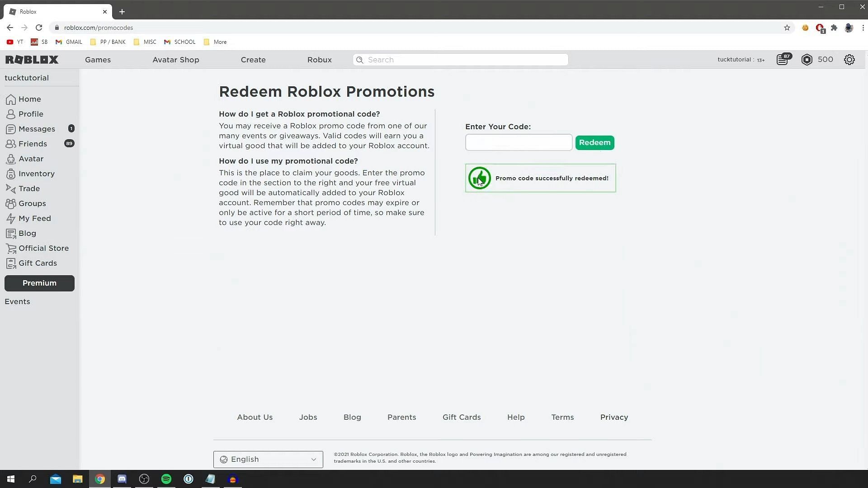The width and height of the screenshot is (868, 488).
Task: Select the Roblox home logo icon
Action: click(x=31, y=59)
